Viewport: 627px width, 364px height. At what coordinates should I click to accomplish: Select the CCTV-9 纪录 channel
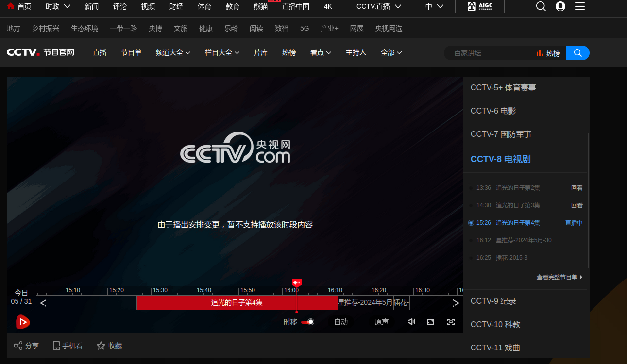coord(493,301)
